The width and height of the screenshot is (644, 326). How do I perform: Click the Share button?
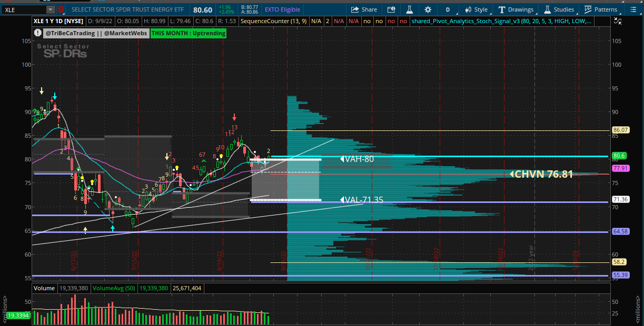[364, 9]
